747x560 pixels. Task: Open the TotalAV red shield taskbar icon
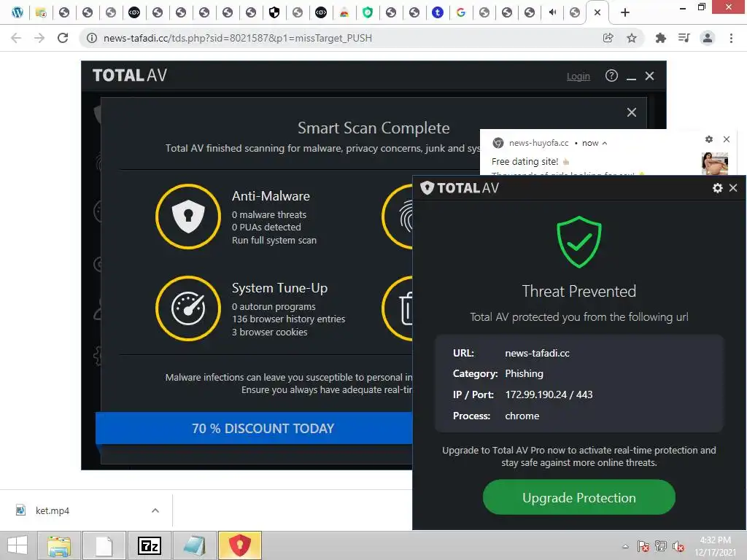pos(240,545)
